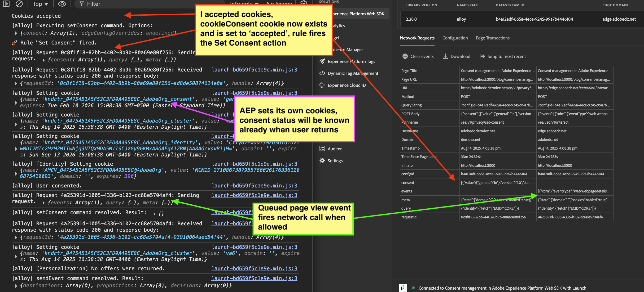
Task: Open the Auditor section
Action: (x=335, y=149)
